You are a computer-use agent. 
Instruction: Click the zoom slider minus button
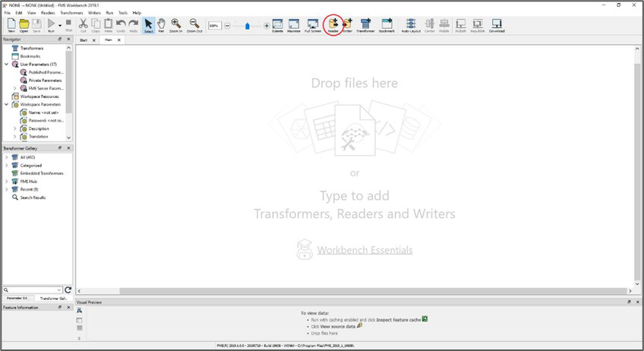point(227,26)
